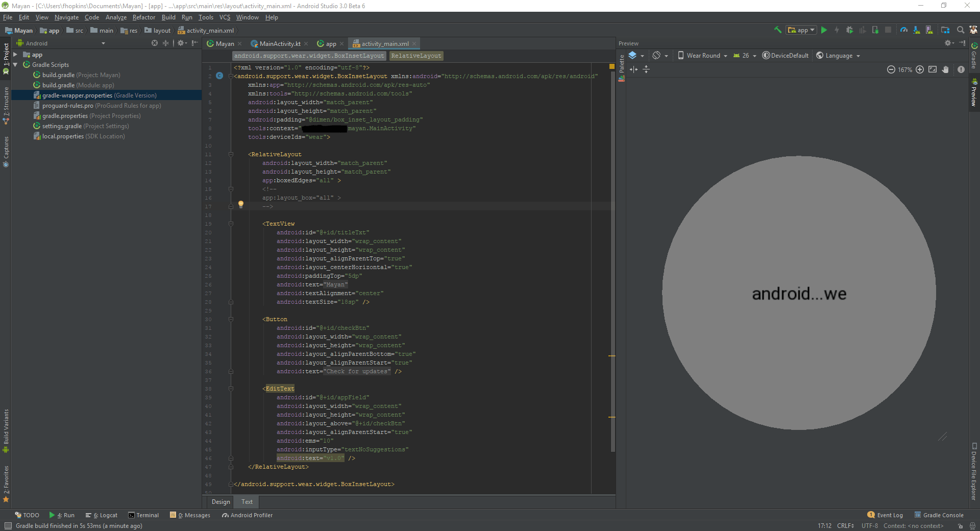980x531 pixels.
Task: Open the Build menu
Action: pyautogui.click(x=168, y=17)
